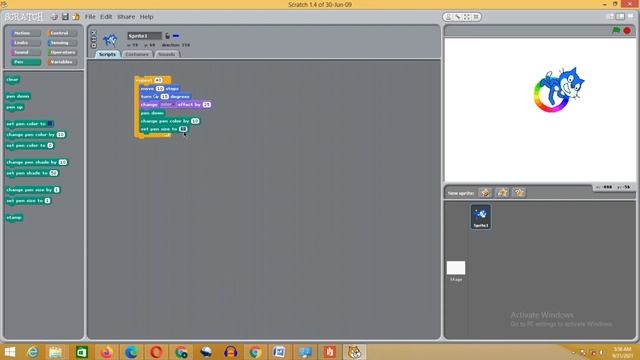Click the cat sprite on the stage

(564, 86)
